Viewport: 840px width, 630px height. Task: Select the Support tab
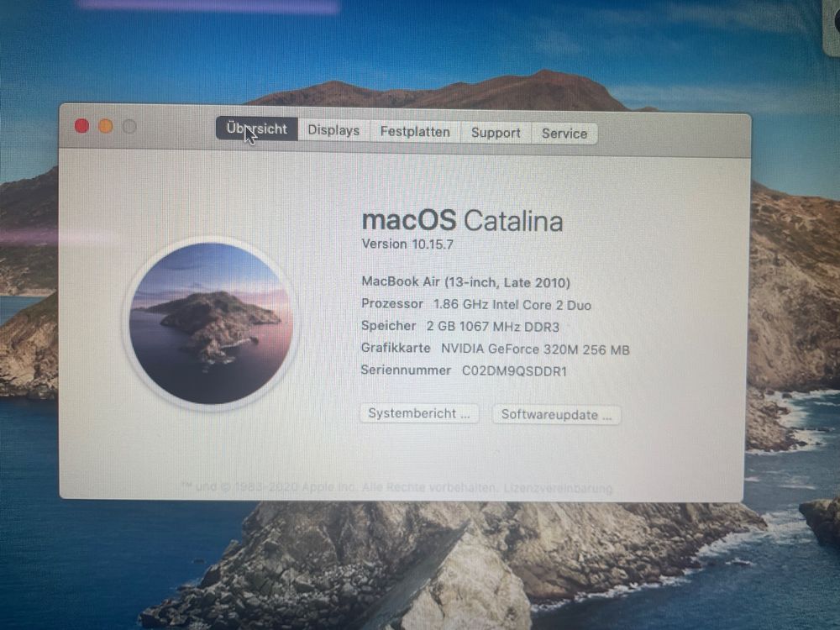[x=496, y=133]
